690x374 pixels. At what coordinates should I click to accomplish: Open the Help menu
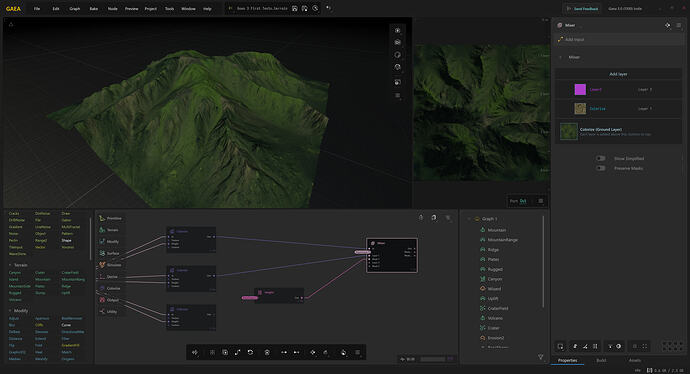207,9
